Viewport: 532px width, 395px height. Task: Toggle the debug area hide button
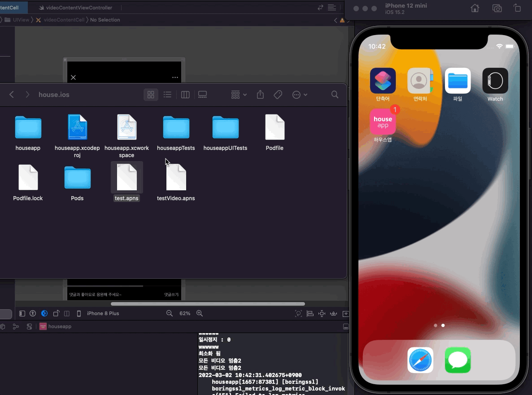click(x=346, y=326)
